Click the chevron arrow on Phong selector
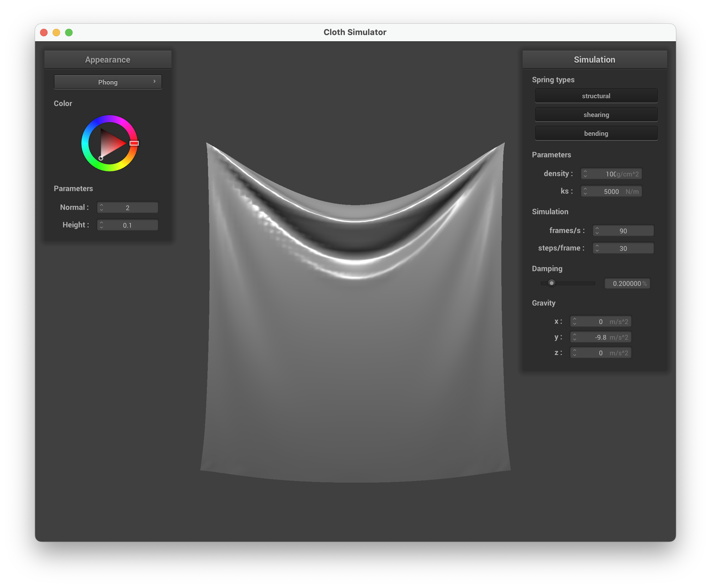Viewport: 711px width, 588px height. click(x=154, y=81)
